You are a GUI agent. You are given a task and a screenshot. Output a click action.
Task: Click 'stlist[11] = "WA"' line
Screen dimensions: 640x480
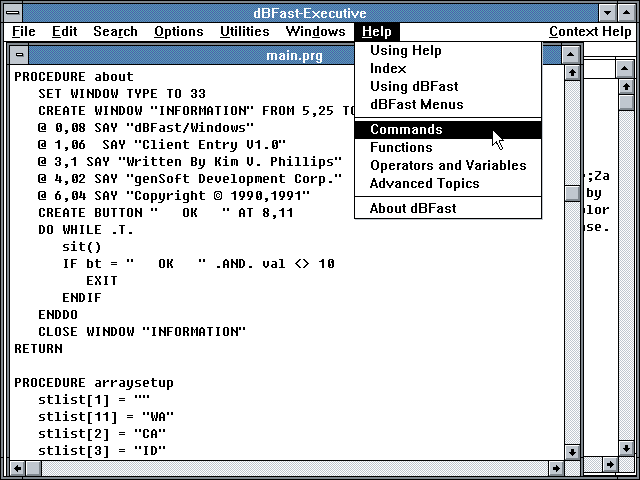106,417
